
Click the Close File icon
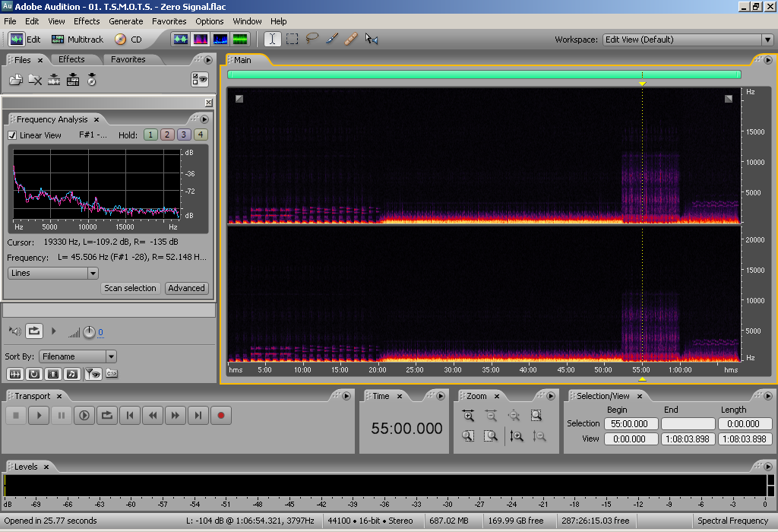tap(35, 79)
